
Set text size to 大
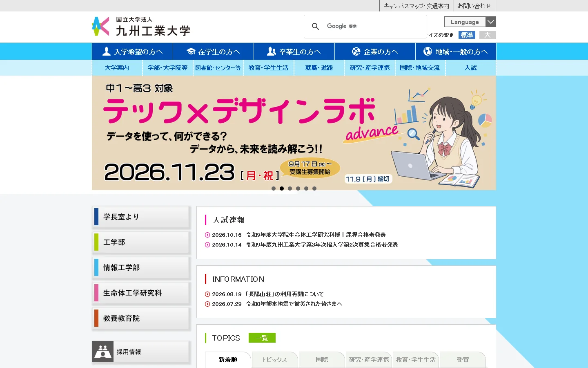point(488,35)
